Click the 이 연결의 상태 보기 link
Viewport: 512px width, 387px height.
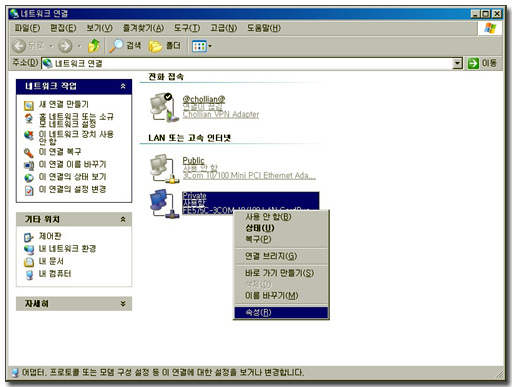(x=72, y=177)
